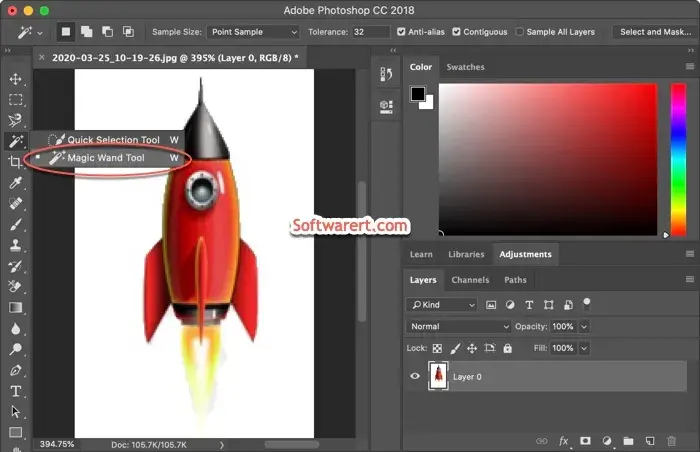Click the Delete layer trash icon

click(x=671, y=441)
